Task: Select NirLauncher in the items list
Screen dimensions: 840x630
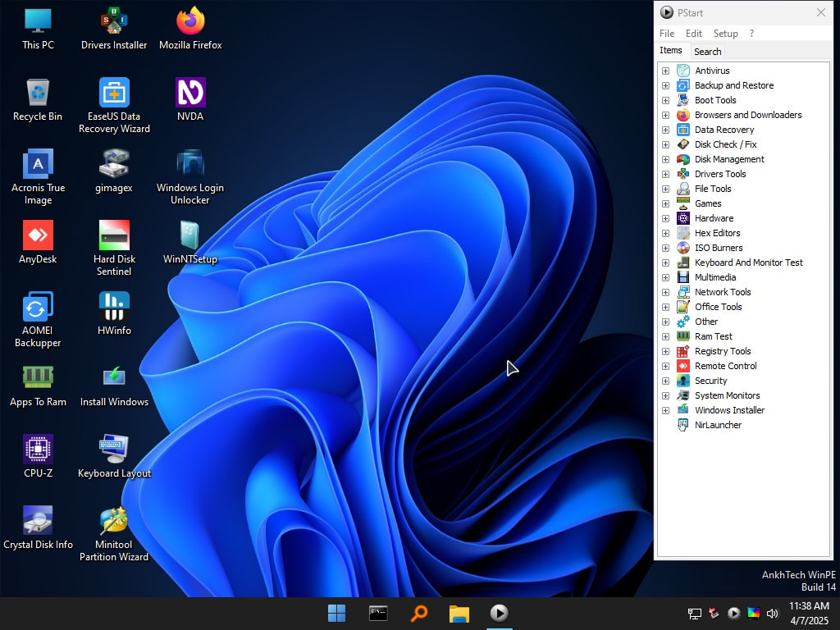Action: [x=718, y=425]
